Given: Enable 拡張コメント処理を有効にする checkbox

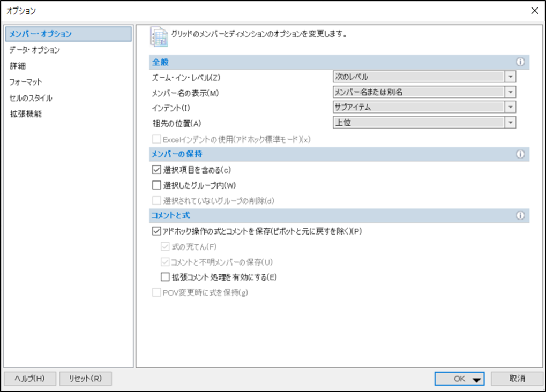Looking at the screenshot, I should 165,277.
